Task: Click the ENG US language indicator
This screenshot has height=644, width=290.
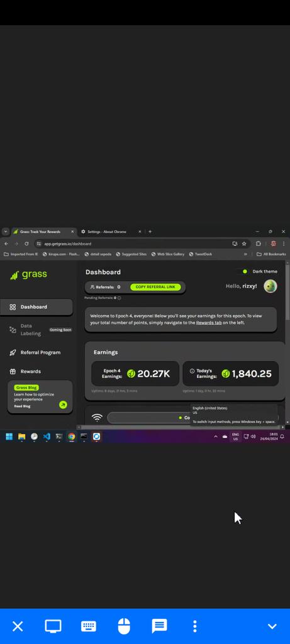Action: point(235,436)
